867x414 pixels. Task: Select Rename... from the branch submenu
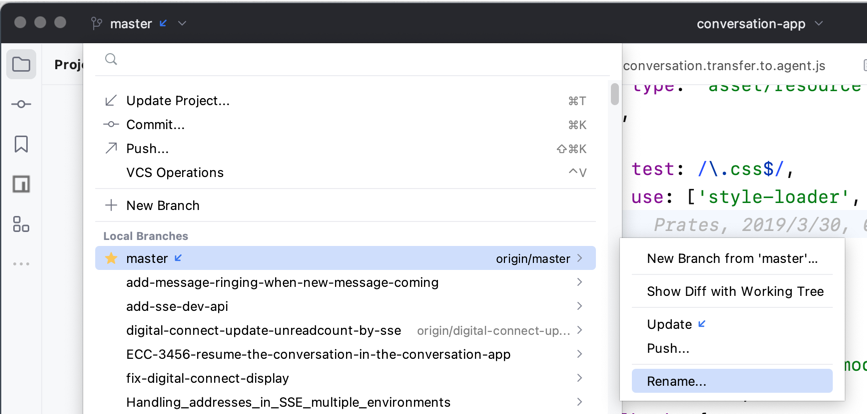pos(676,381)
